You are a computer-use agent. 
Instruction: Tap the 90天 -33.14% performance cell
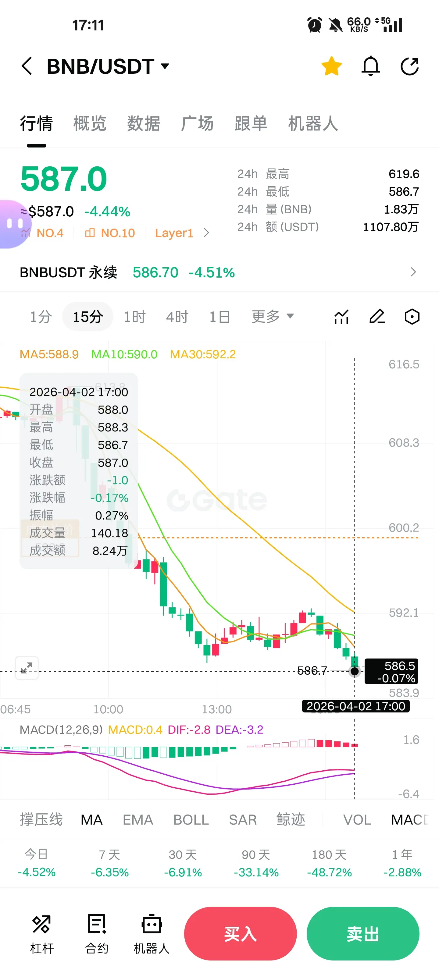point(256,863)
